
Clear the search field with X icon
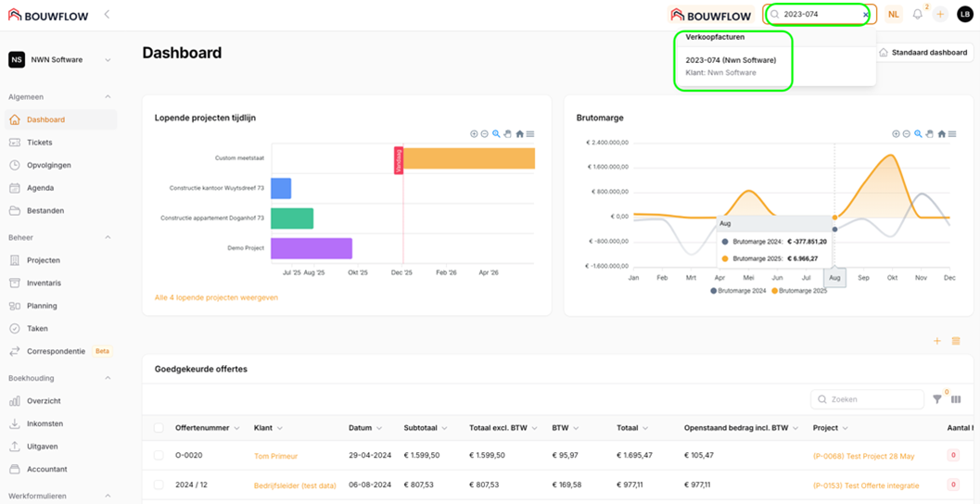[866, 15]
